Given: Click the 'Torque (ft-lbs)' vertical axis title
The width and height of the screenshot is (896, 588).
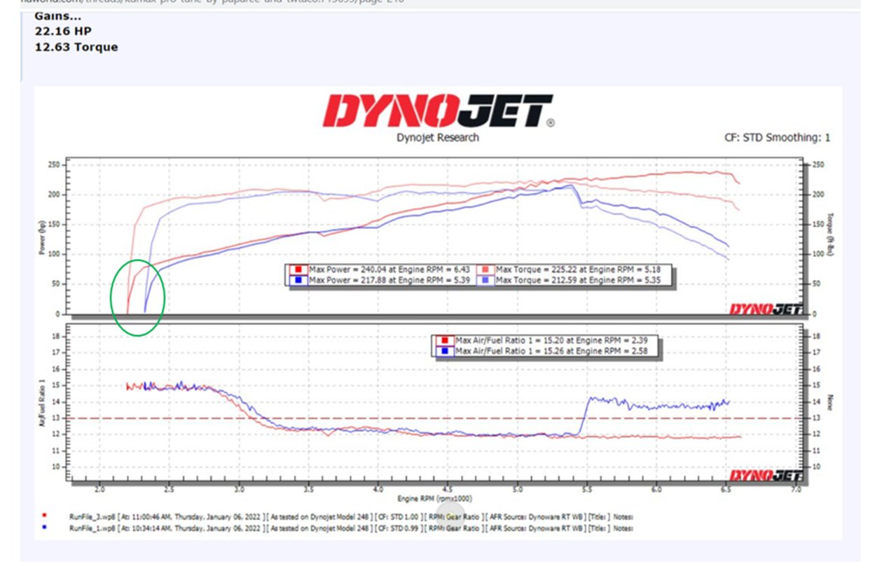Looking at the screenshot, I should (x=831, y=234).
